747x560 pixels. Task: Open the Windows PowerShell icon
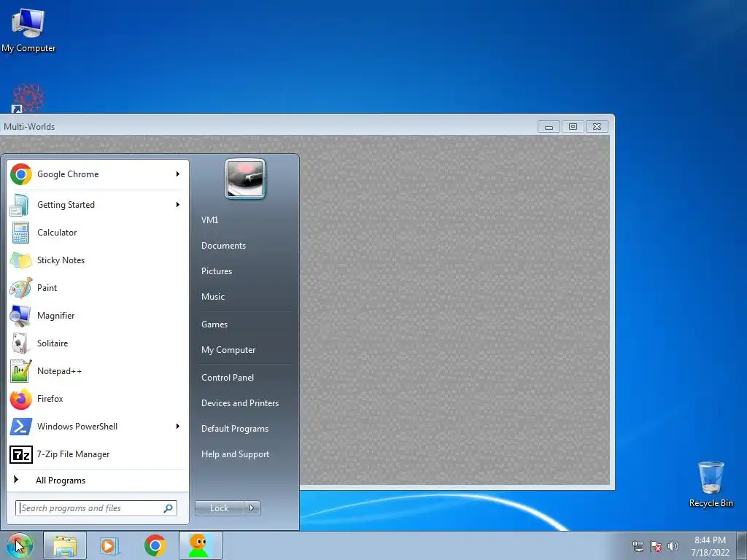coord(20,426)
